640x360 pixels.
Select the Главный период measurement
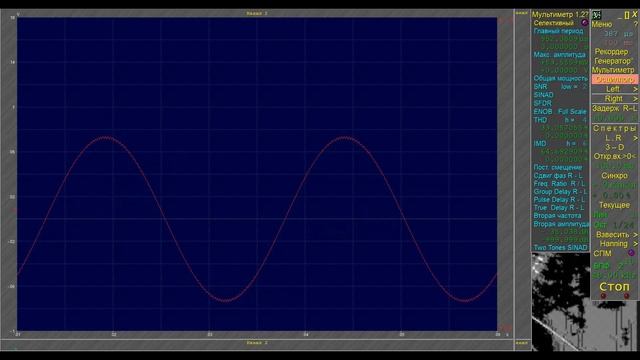(558, 31)
